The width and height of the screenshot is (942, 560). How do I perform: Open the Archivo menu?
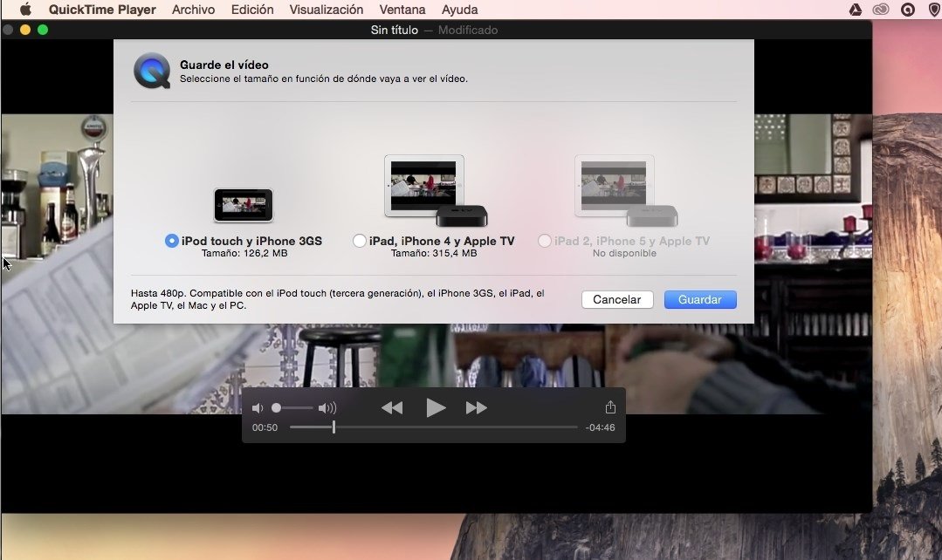[194, 10]
